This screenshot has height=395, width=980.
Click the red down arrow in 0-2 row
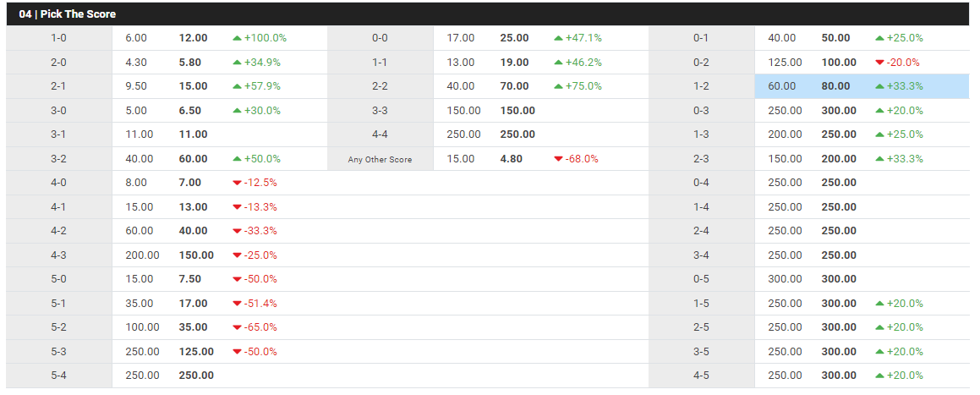tap(879, 63)
